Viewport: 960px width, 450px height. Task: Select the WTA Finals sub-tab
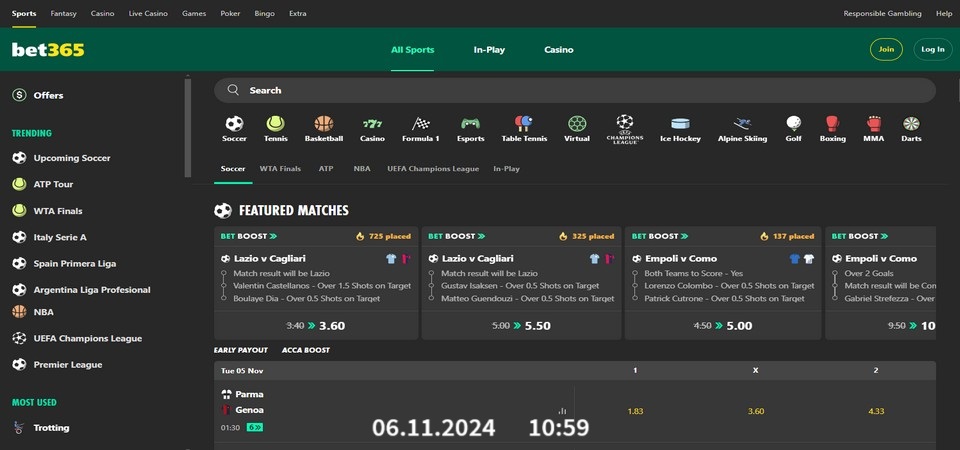tap(280, 168)
